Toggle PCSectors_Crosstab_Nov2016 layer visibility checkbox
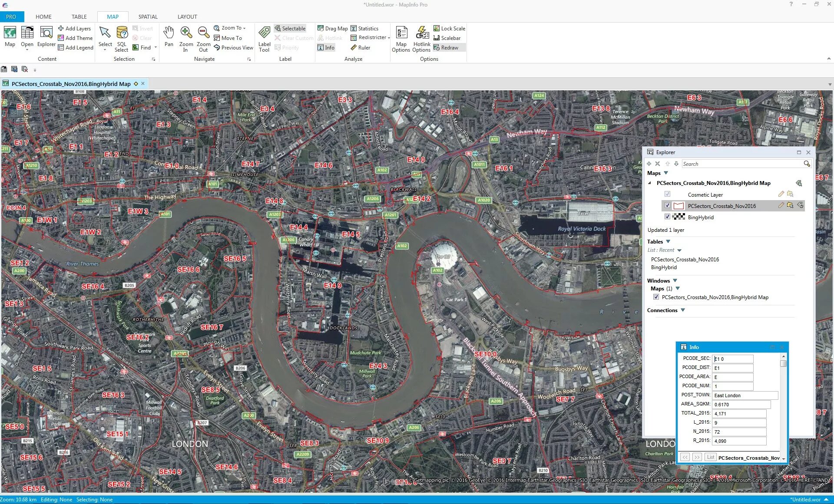The width and height of the screenshot is (834, 504). click(667, 206)
